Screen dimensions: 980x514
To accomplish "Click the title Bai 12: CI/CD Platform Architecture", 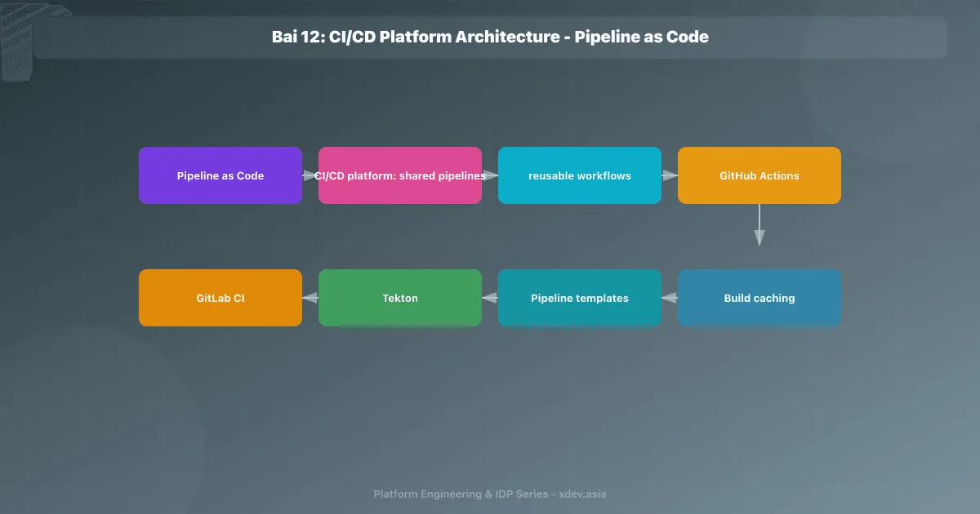I will coord(416,37).
